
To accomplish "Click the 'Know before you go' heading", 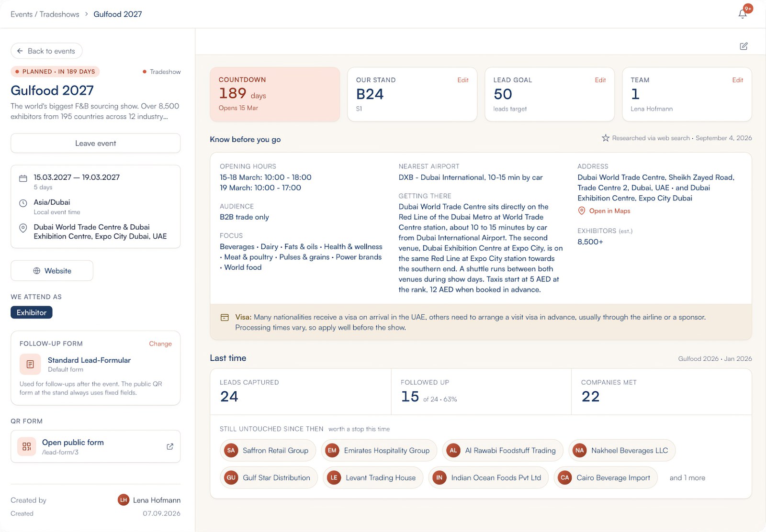I will pos(245,139).
